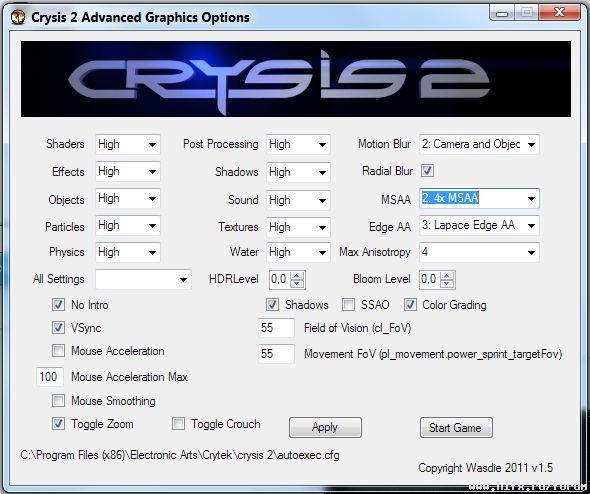
Task: Toggle the VSync checkbox
Action: tap(58, 327)
